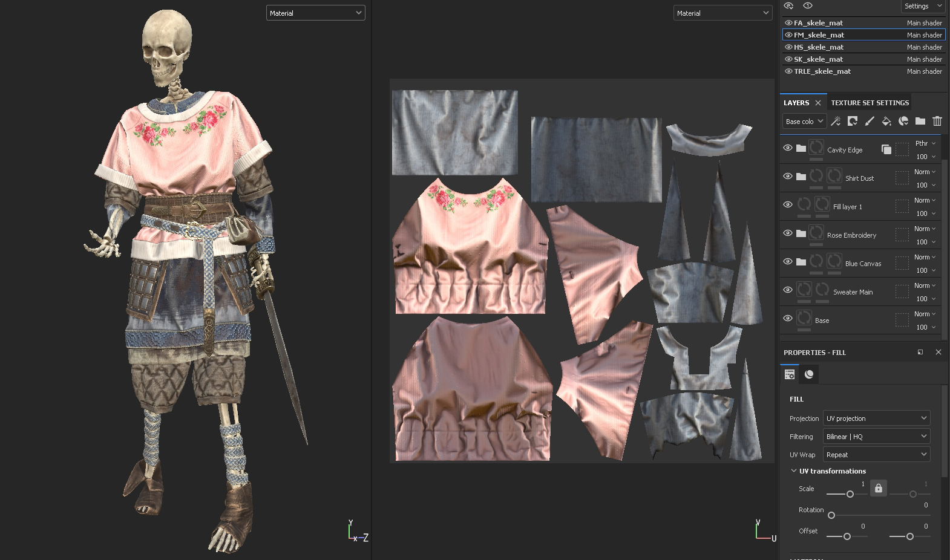Add a paint layer with brush icon
The height and width of the screenshot is (560, 950).
click(870, 122)
